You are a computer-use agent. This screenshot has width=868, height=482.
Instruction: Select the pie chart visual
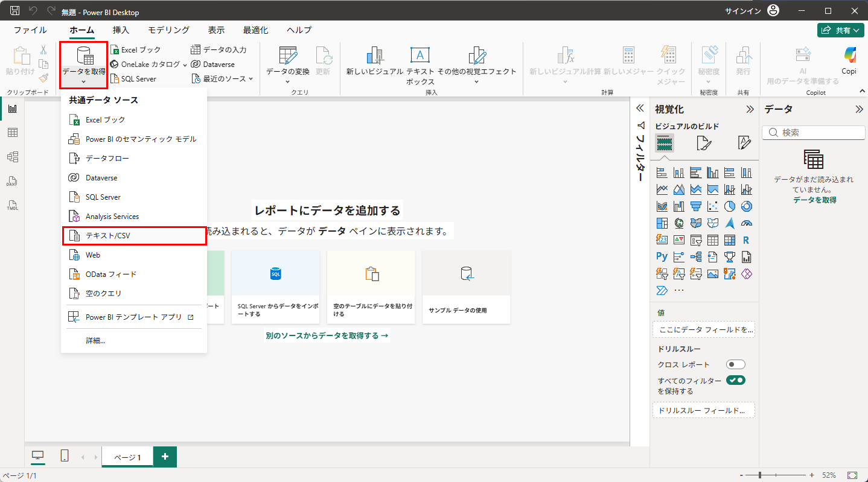tap(729, 206)
